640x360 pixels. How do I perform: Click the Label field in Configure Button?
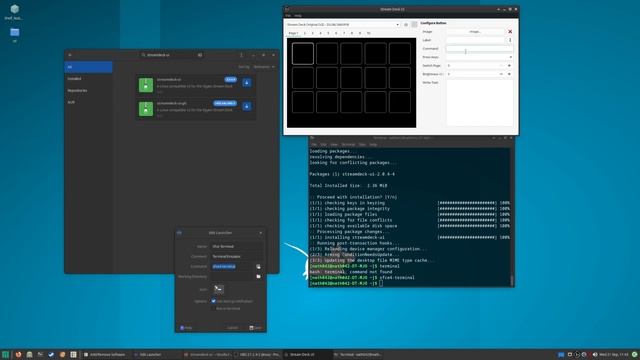click(475, 40)
